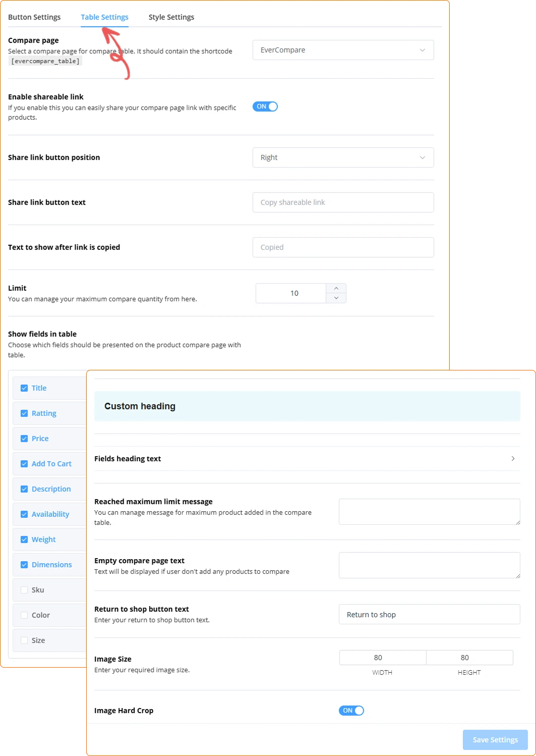Click the Save Settings button

pos(495,740)
